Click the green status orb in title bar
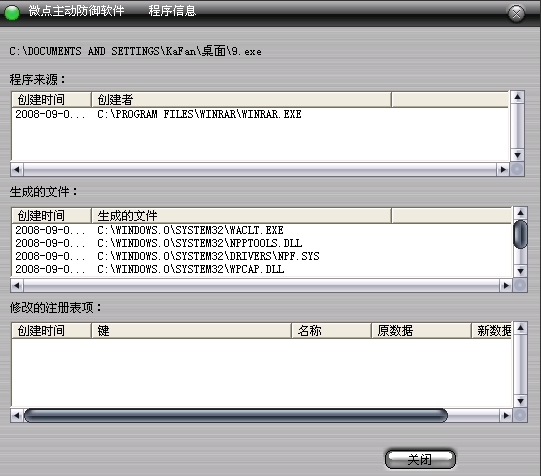 pyautogui.click(x=12, y=13)
